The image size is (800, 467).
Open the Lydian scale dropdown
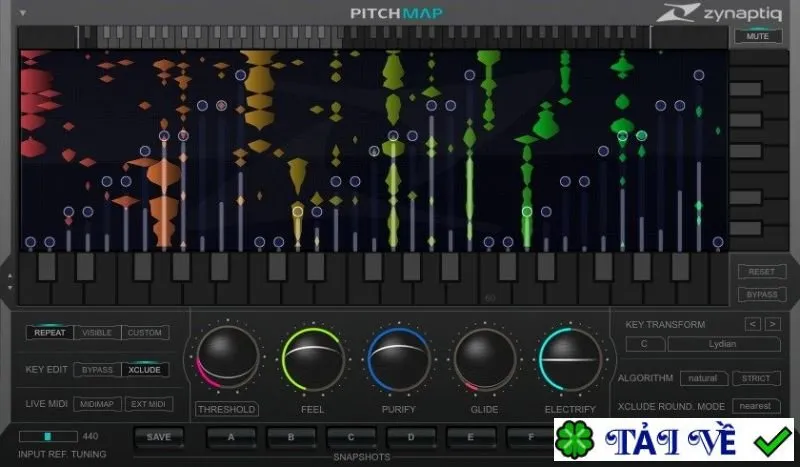(x=723, y=344)
